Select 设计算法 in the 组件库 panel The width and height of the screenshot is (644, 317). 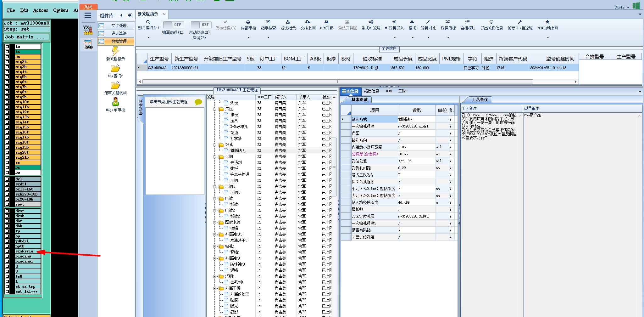pyautogui.click(x=116, y=33)
